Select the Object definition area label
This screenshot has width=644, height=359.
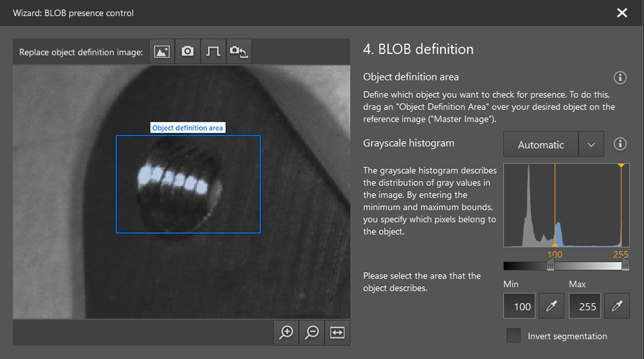(188, 128)
